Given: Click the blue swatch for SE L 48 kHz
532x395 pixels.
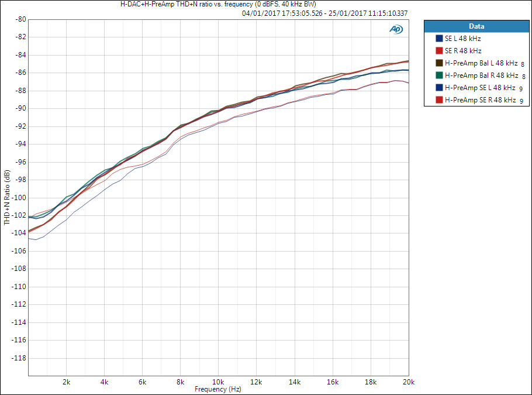Looking at the screenshot, I should pyautogui.click(x=439, y=39).
